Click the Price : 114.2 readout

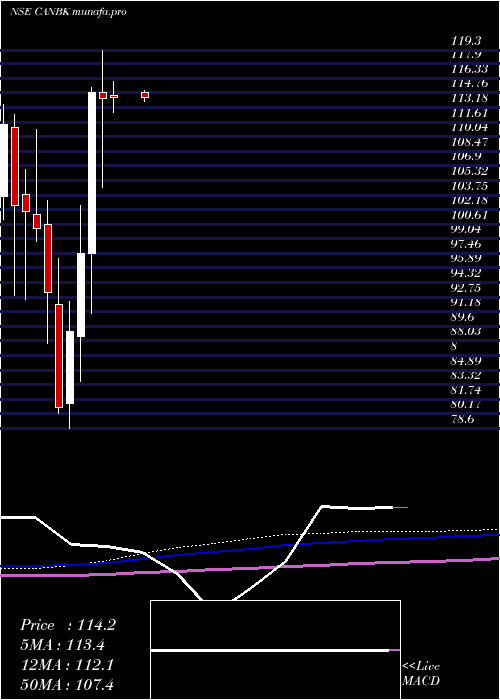68,625
